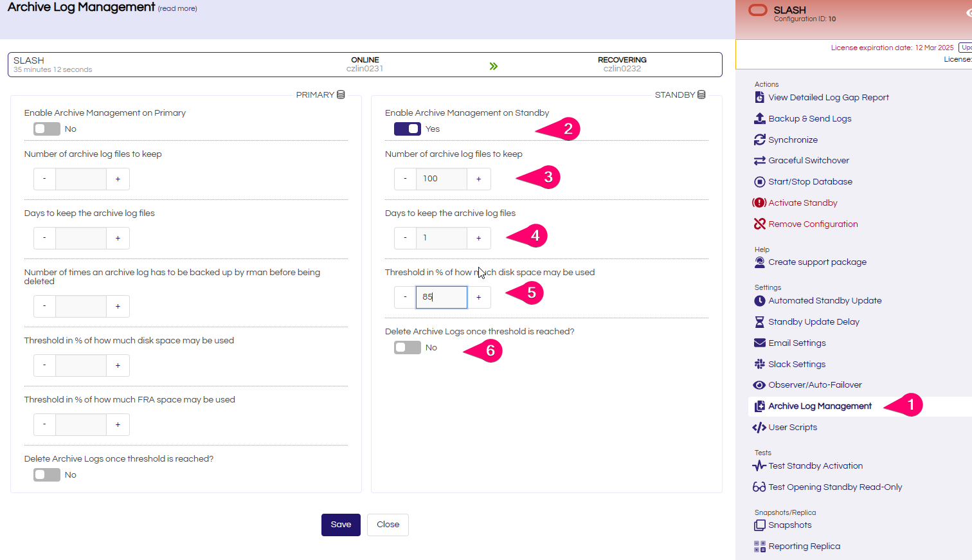Click the Automated Standby Update clock icon
The height and width of the screenshot is (560, 972).
click(759, 301)
